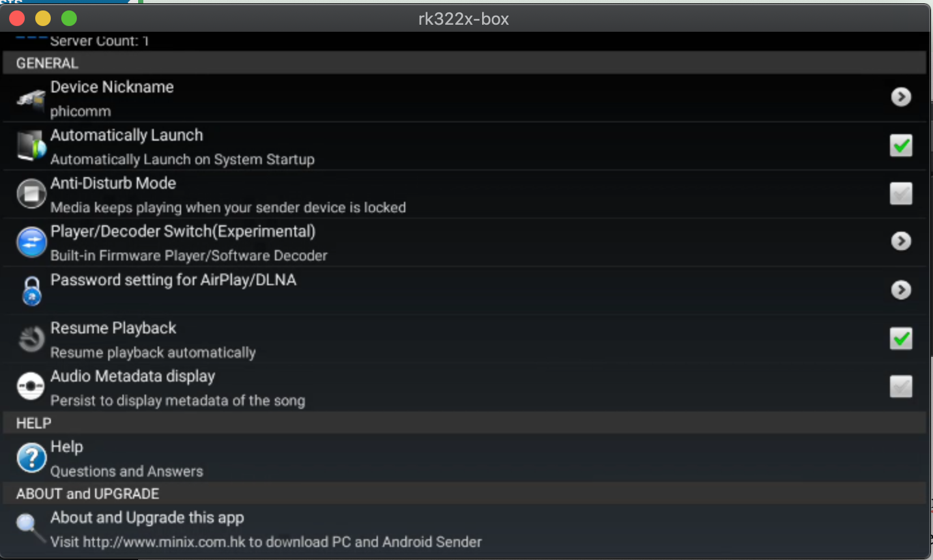Uncheck the Resume Playback checkbox
This screenshot has width=933, height=560.
point(901,339)
